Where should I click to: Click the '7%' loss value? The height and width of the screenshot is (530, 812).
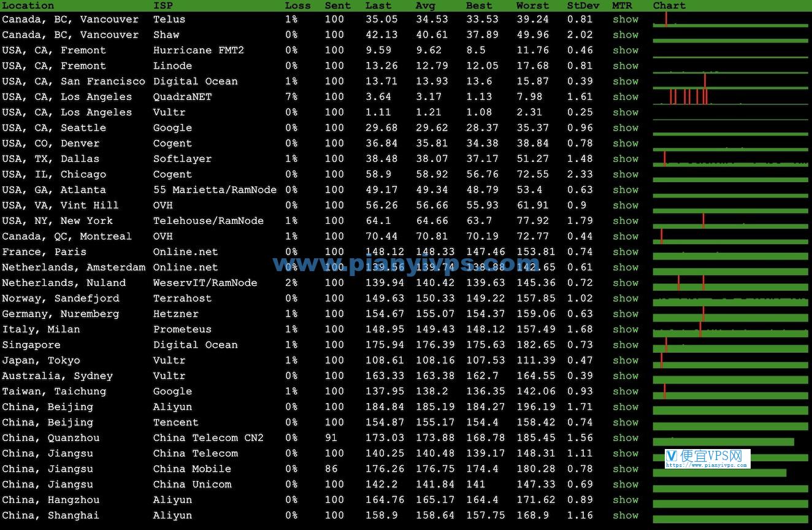tap(291, 96)
